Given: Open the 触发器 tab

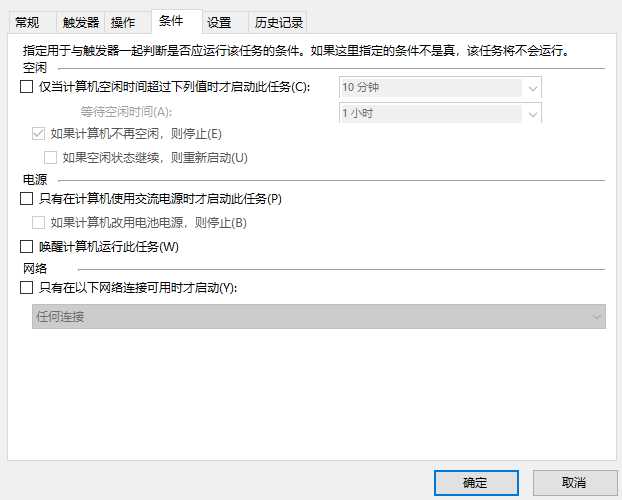Looking at the screenshot, I should (x=81, y=22).
